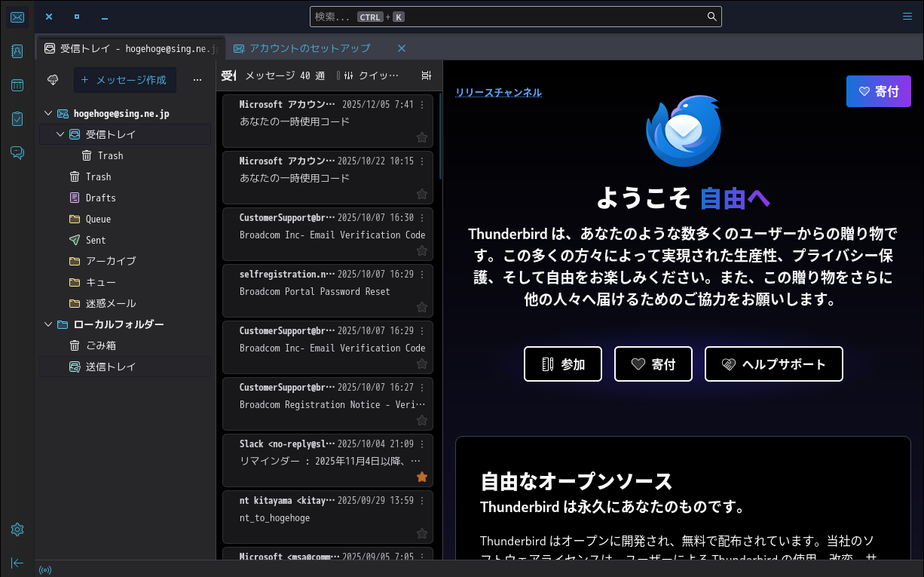
Task: Open the Address Book from the spaces toolbar
Action: [x=17, y=51]
